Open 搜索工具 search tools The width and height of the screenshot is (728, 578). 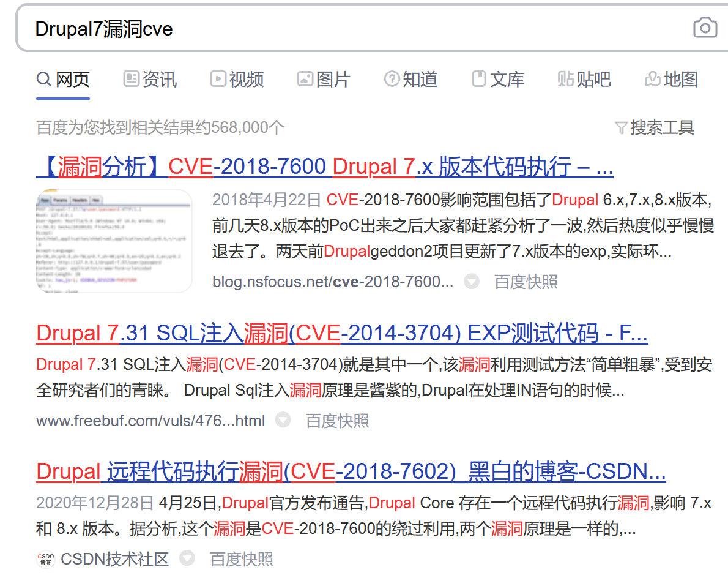[662, 128]
